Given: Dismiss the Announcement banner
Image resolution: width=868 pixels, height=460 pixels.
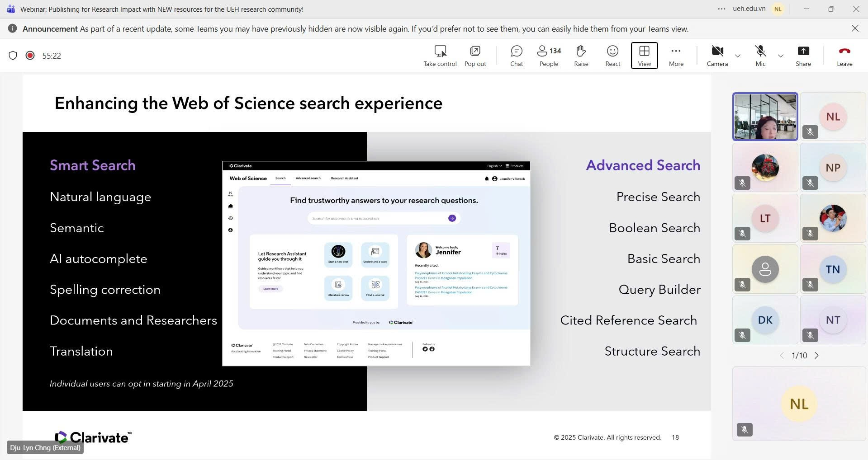Looking at the screenshot, I should click(854, 28).
